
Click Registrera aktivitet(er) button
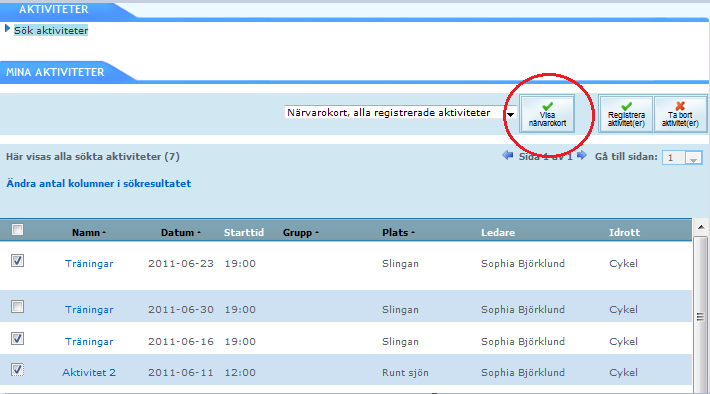pyautogui.click(x=626, y=114)
